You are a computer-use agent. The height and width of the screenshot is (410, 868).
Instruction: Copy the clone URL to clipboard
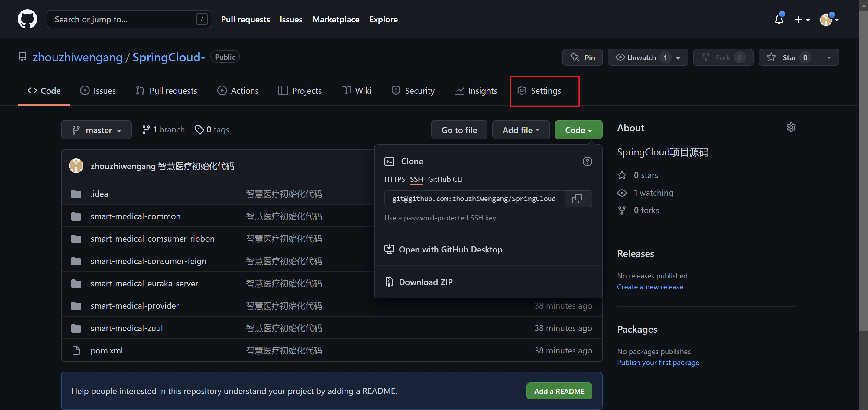(578, 199)
